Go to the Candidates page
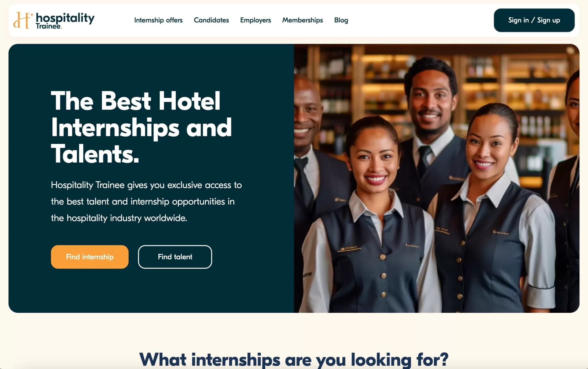 211,20
